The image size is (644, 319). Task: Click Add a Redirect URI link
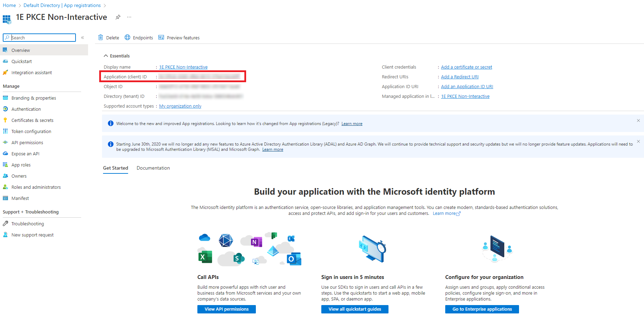(x=460, y=77)
